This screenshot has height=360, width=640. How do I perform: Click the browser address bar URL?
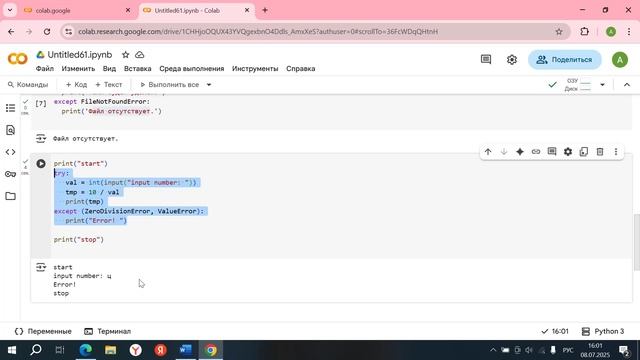[258, 31]
